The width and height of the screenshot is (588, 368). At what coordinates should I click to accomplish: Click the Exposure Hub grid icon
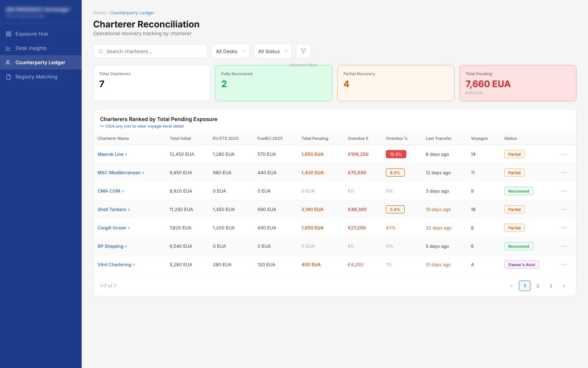9,34
